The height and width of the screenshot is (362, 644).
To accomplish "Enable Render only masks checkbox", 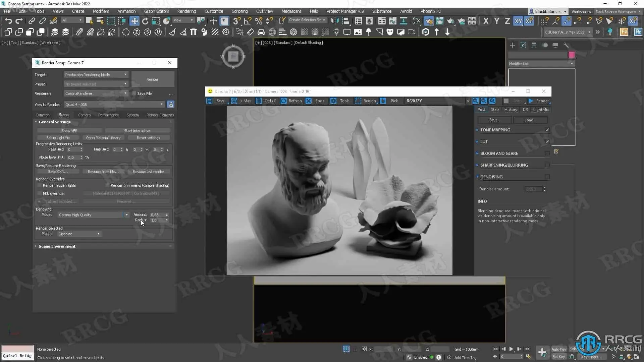I will pyautogui.click(x=107, y=185).
